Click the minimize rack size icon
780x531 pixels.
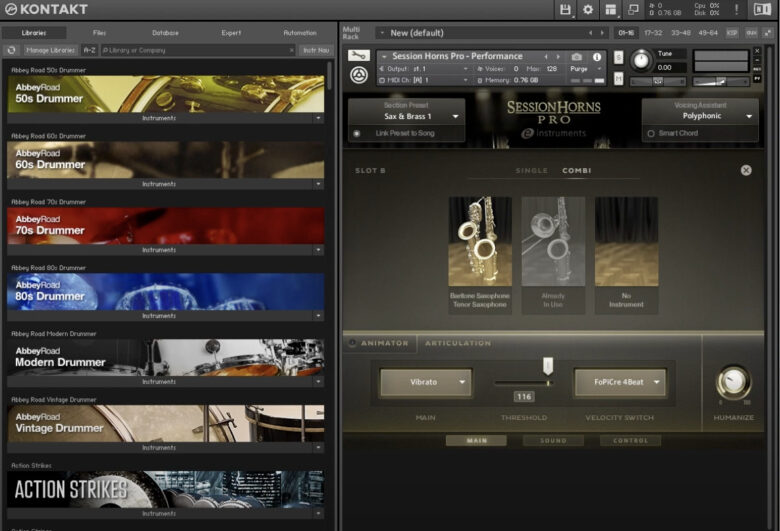[768, 33]
